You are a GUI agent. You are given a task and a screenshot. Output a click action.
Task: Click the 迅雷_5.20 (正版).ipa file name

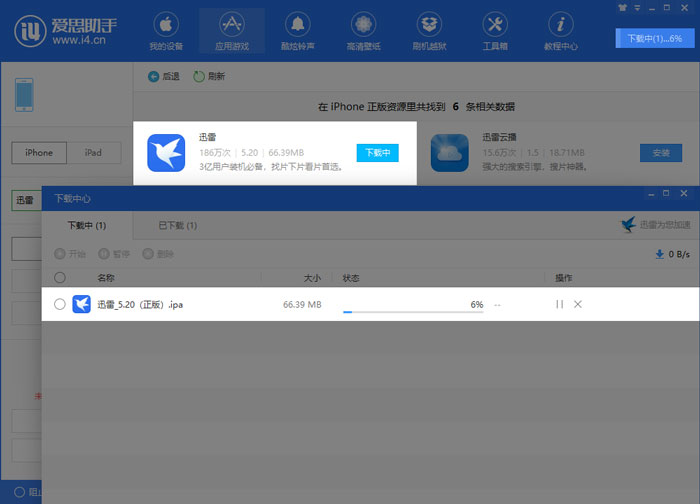(140, 304)
